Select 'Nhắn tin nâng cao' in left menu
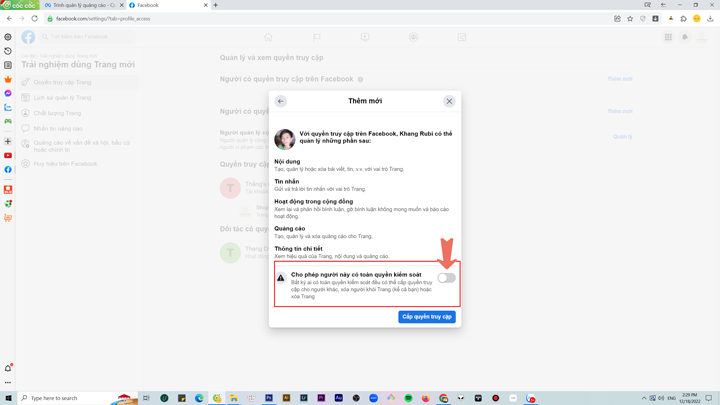 pyautogui.click(x=79, y=129)
